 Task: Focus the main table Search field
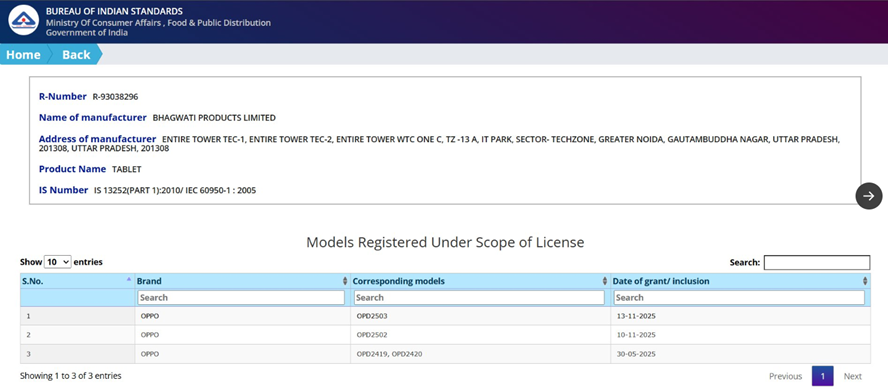coord(817,263)
